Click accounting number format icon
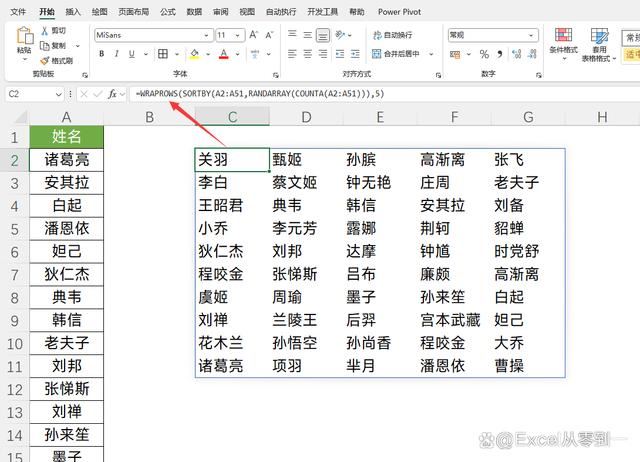The image size is (640, 462). tap(455, 54)
